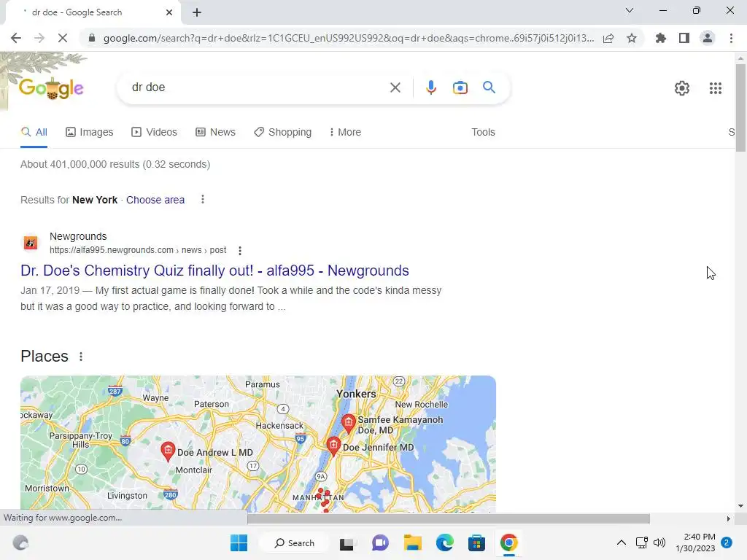Open Microsoft Store from the taskbar

point(476,542)
